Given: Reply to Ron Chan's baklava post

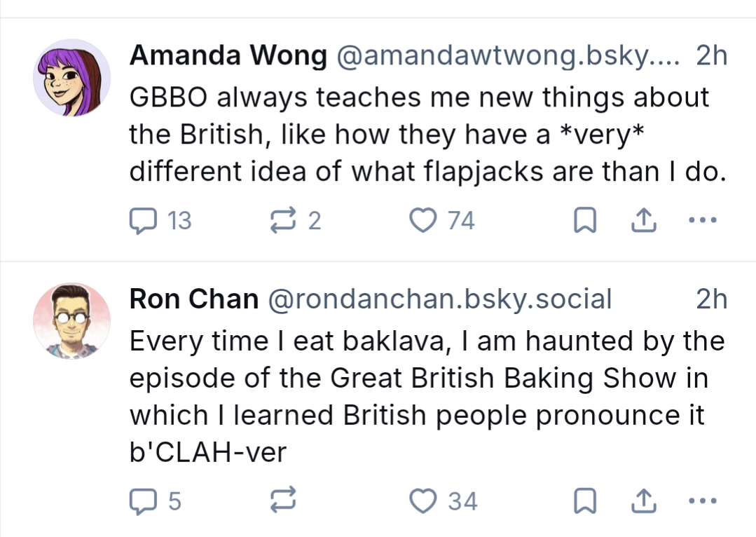Looking at the screenshot, I should (143, 501).
